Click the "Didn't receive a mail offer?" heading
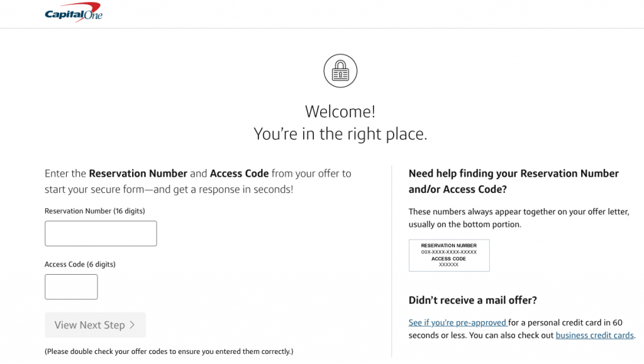 (472, 300)
